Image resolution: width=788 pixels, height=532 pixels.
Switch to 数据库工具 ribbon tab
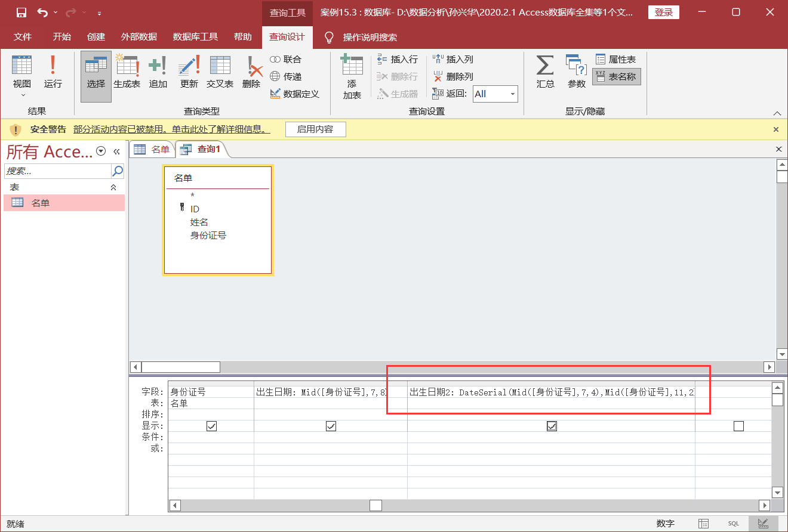coord(195,36)
